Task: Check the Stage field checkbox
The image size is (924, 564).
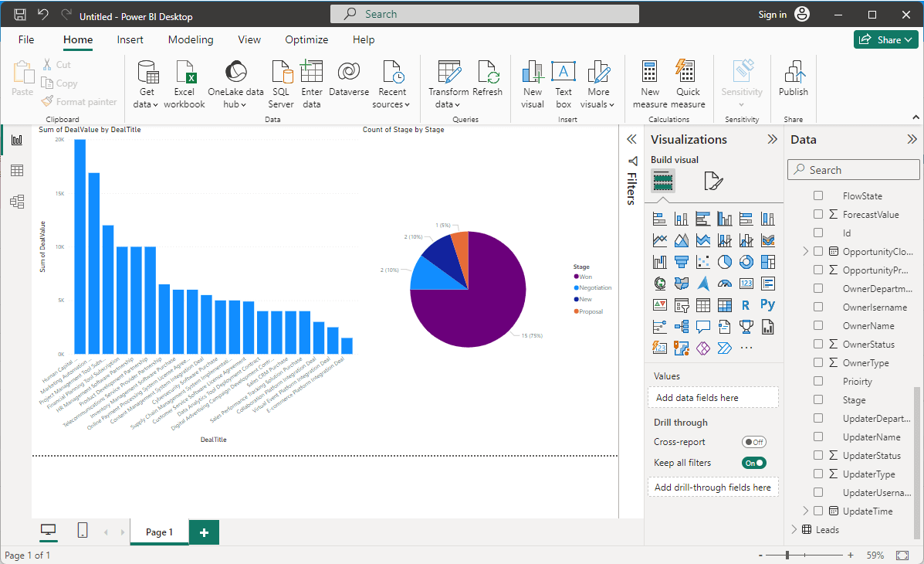Action: [x=818, y=400]
